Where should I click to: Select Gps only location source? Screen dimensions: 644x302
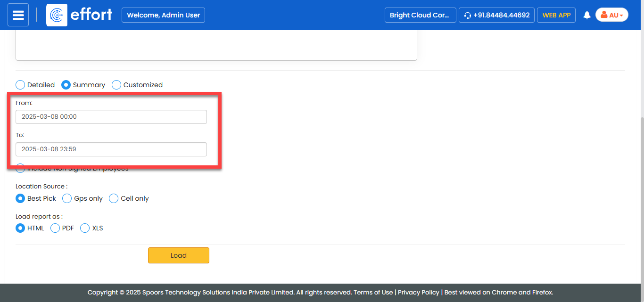[67, 198]
